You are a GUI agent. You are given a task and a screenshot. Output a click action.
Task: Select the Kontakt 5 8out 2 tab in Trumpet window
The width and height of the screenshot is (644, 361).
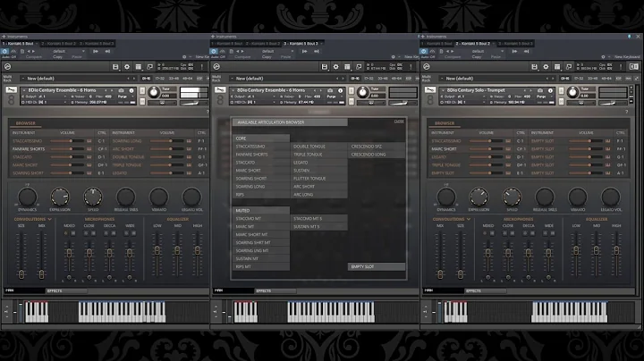tap(473, 44)
